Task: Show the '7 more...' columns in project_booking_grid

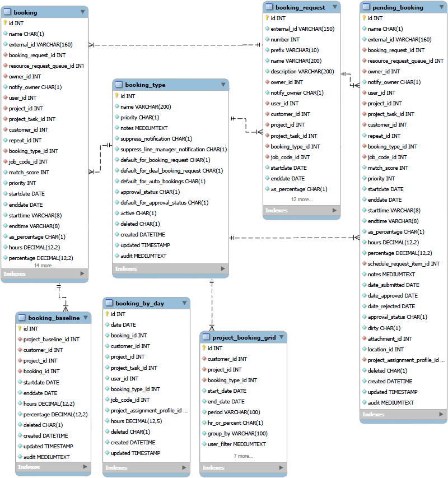Action: [244, 456]
